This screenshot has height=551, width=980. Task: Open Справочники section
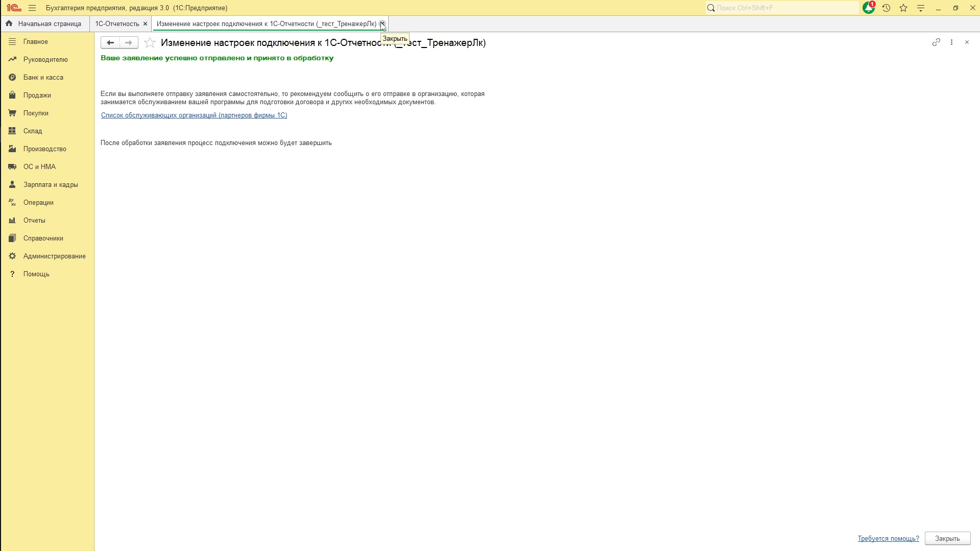pyautogui.click(x=47, y=238)
